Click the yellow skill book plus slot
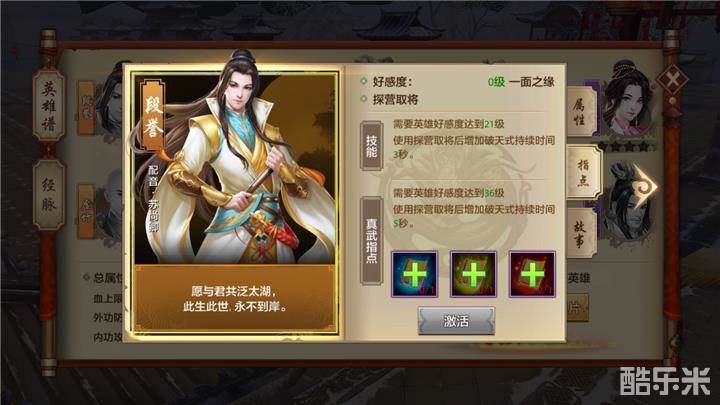Image resolution: width=720 pixels, height=405 pixels. pos(473,274)
